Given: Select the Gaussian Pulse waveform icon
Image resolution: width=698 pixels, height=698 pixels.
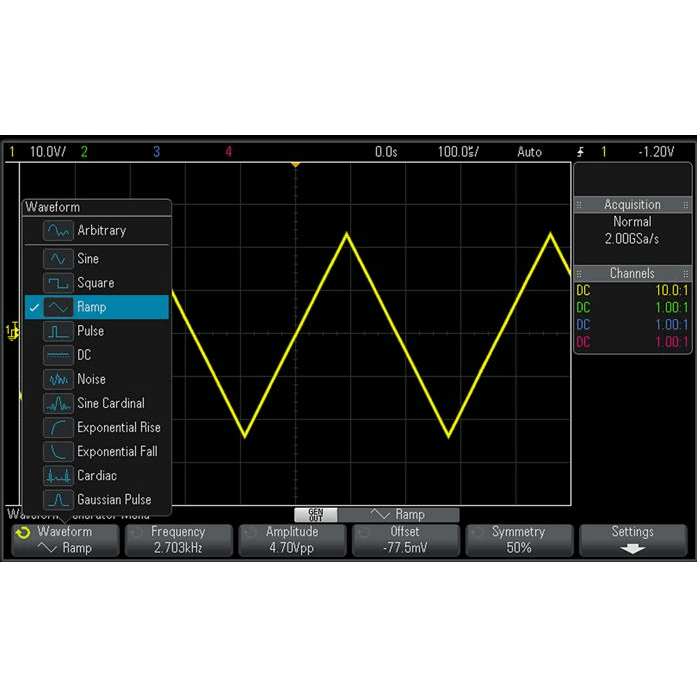Looking at the screenshot, I should (x=58, y=499).
